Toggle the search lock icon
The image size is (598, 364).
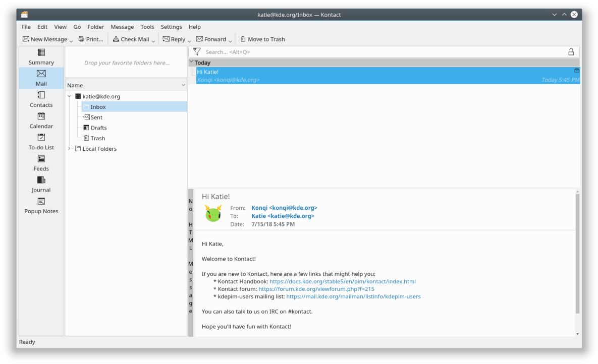[571, 52]
